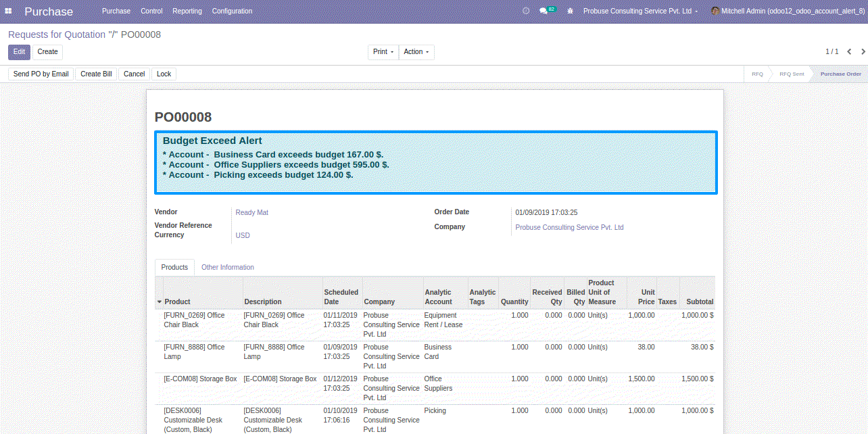Viewport: 868px width, 434px height.
Task: Click the RFQ Sent status stage
Action: tap(792, 74)
